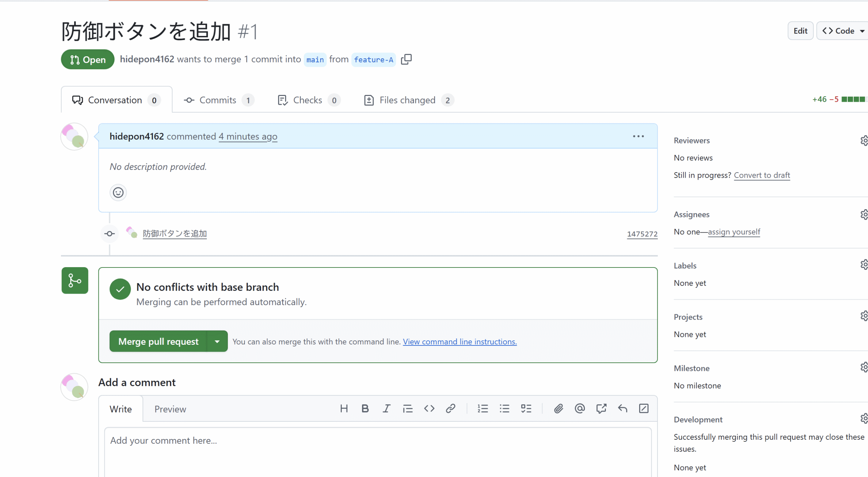Apply bold formatting in comment editor
Image resolution: width=868 pixels, height=477 pixels.
point(365,409)
